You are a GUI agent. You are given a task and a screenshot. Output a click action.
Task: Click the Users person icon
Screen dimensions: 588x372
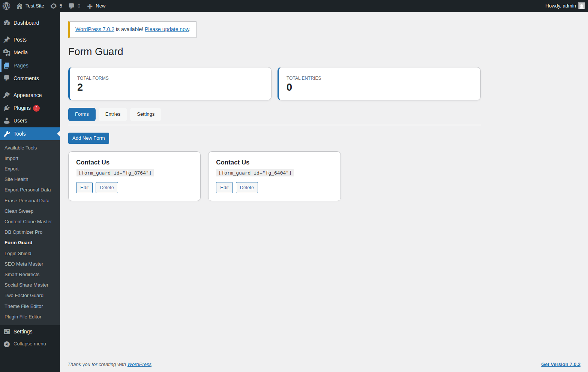(x=7, y=121)
